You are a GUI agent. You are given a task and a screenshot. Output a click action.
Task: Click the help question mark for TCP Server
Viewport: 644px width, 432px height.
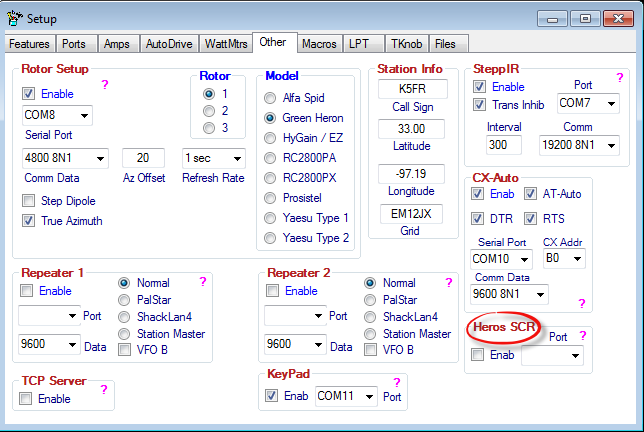point(103,389)
